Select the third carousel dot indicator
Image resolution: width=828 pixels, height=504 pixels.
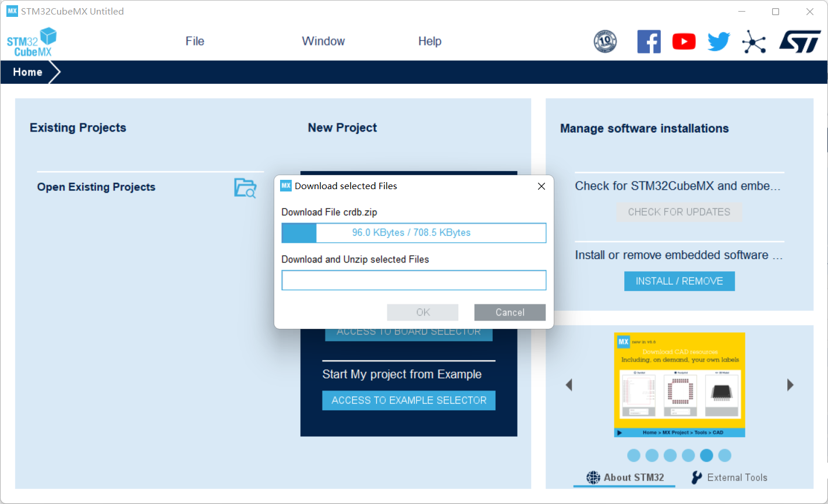point(670,456)
